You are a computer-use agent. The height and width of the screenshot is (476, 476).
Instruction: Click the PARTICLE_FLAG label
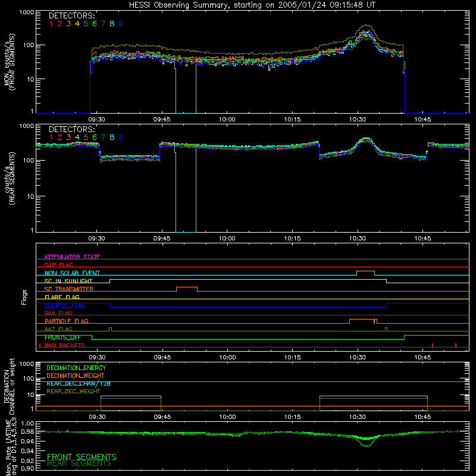[67, 321]
